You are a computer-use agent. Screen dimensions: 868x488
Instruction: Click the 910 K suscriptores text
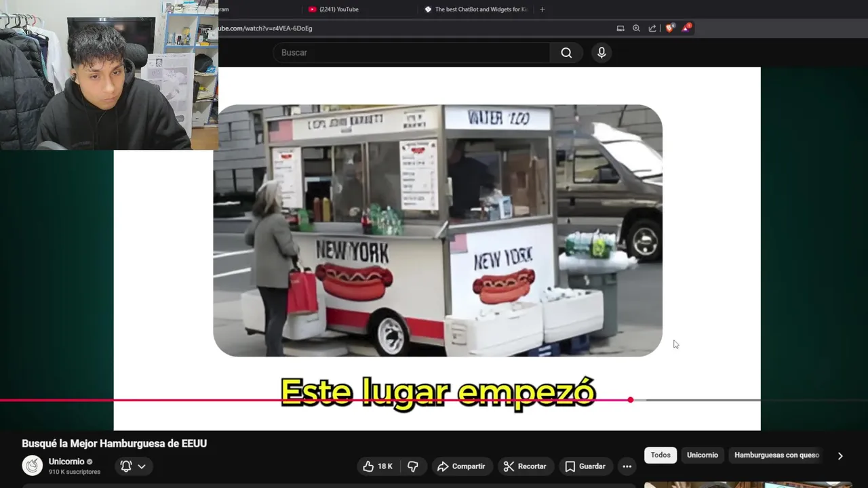75,472
